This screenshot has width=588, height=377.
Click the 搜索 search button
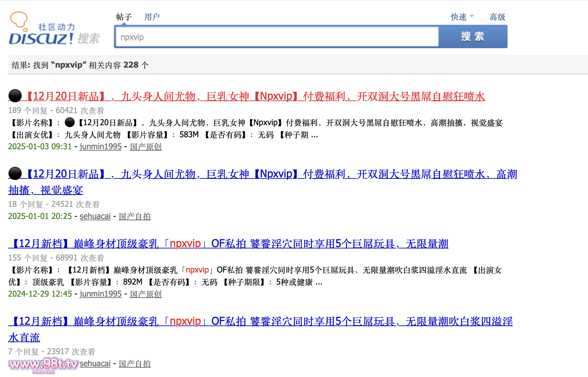coord(473,36)
